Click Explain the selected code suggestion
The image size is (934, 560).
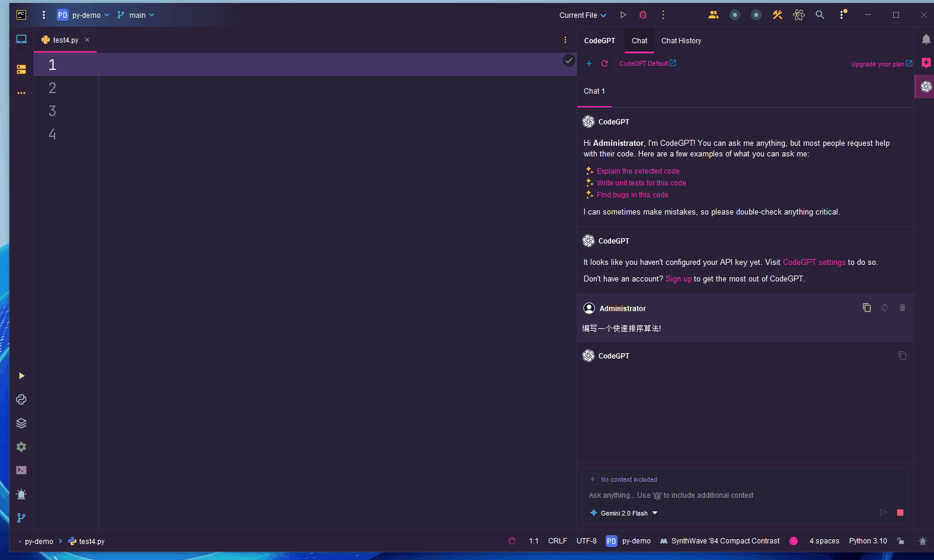[638, 171]
